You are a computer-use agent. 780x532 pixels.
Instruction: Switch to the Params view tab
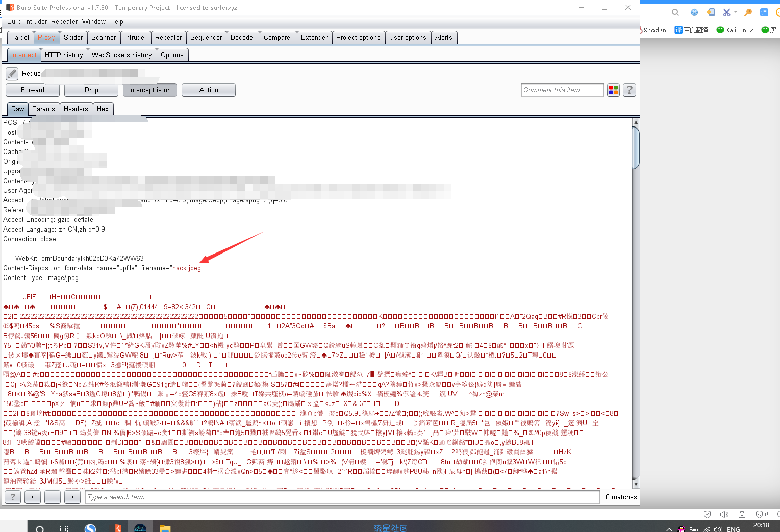pyautogui.click(x=43, y=109)
